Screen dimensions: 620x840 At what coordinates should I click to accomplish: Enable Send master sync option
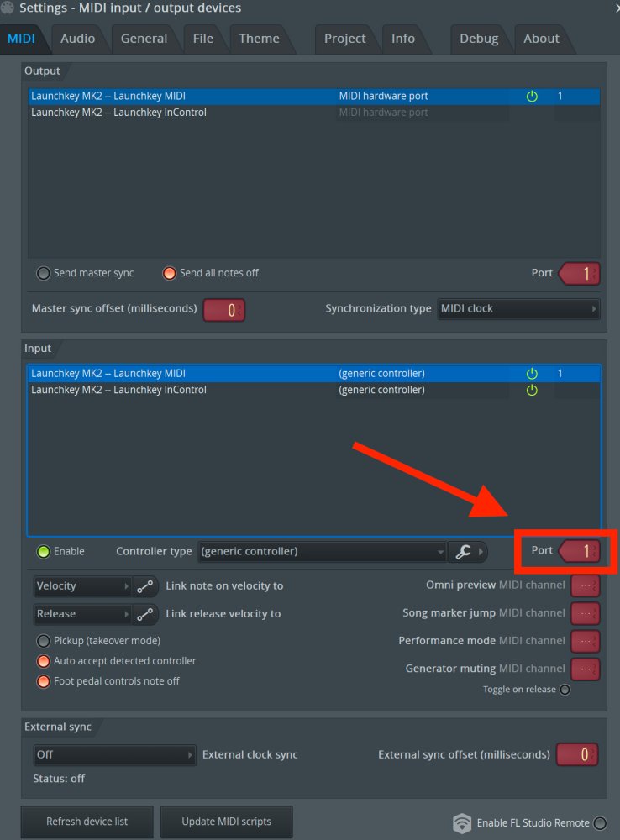[44, 273]
